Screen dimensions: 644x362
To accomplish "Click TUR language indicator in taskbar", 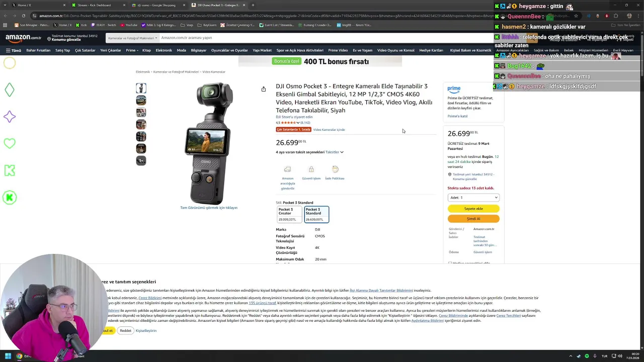I will (x=604, y=356).
